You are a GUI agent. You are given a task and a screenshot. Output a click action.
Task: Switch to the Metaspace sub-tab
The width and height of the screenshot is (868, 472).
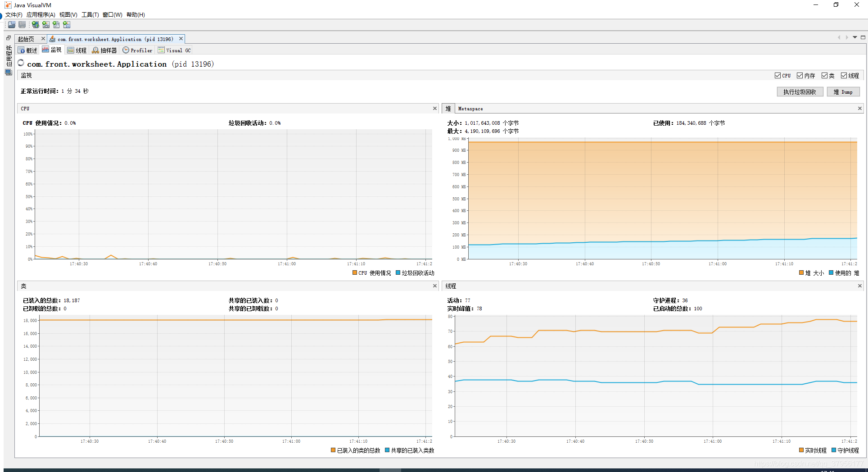point(470,109)
